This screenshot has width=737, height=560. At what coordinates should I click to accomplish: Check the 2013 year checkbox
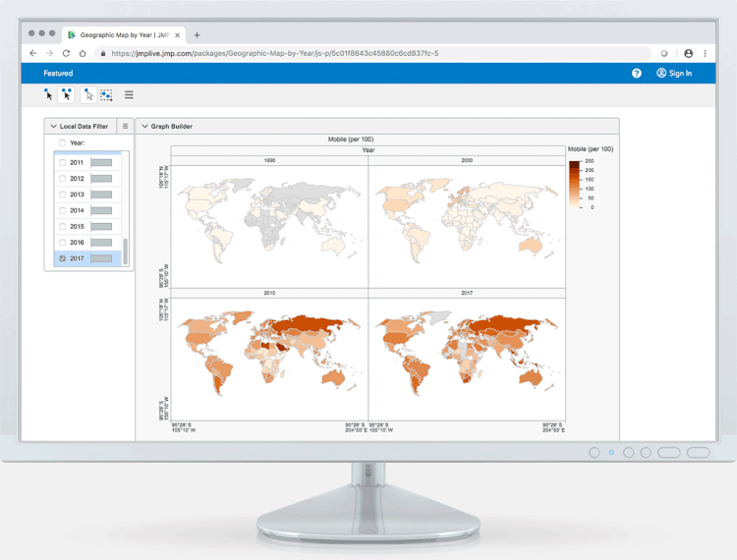(63, 195)
